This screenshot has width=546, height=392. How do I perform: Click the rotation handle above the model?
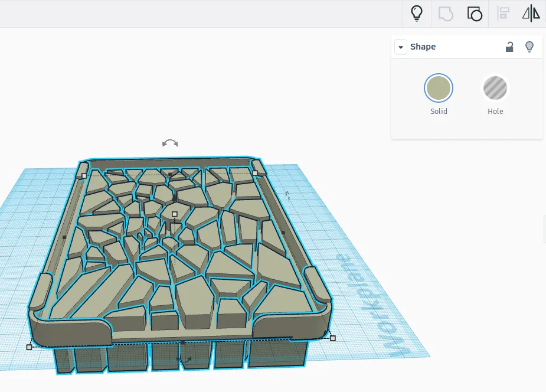coord(170,143)
